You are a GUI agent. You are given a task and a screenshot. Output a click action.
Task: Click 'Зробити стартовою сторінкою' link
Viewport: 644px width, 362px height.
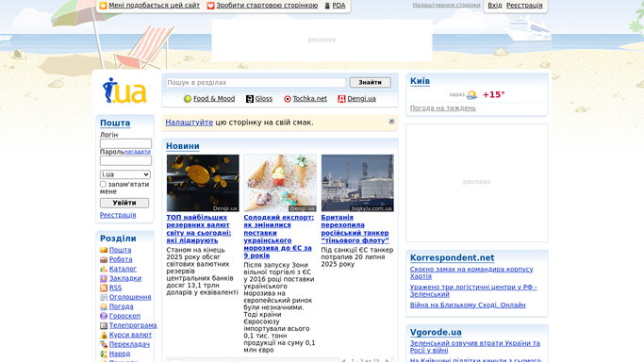(x=267, y=6)
